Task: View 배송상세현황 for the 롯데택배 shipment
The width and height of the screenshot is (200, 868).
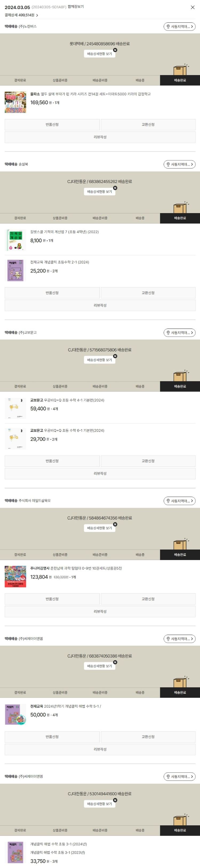Action: pos(99,54)
